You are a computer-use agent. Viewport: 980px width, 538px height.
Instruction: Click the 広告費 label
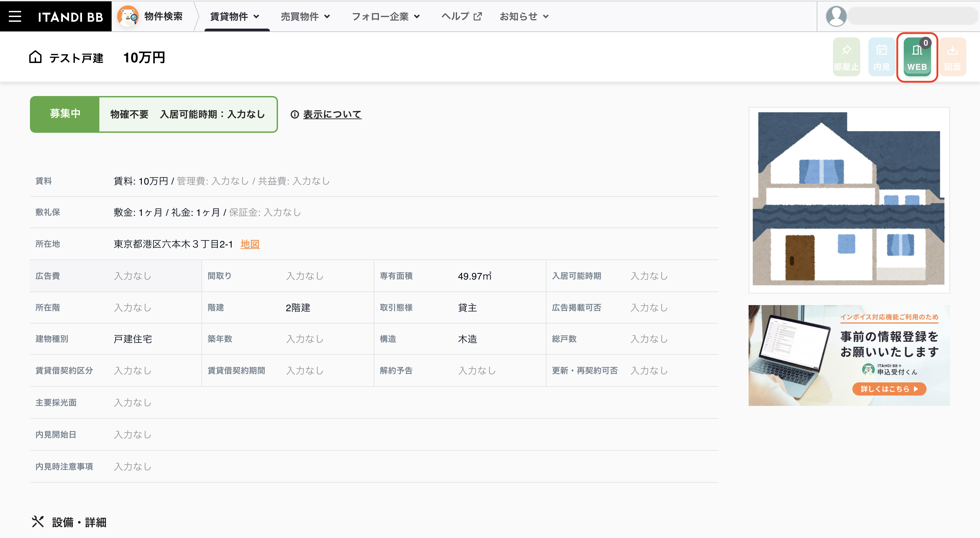(x=48, y=276)
